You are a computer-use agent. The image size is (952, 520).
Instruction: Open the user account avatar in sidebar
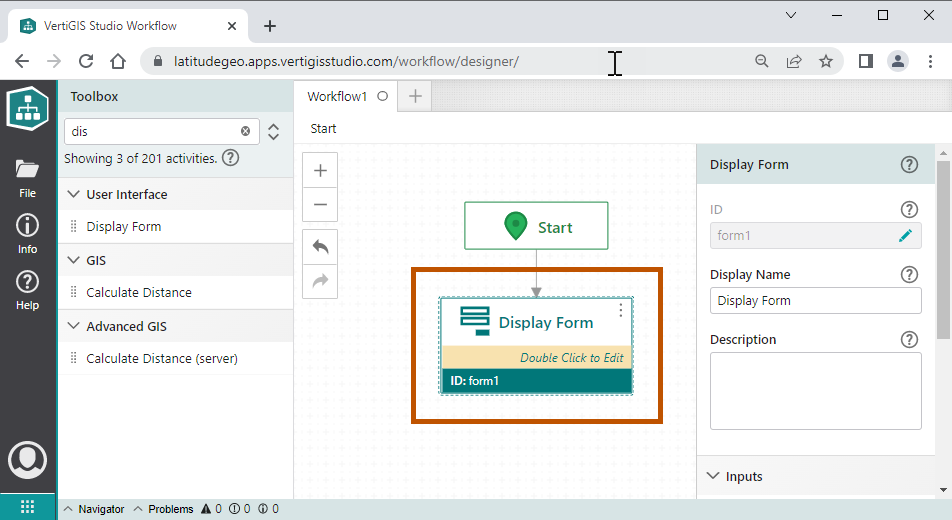tap(27, 460)
